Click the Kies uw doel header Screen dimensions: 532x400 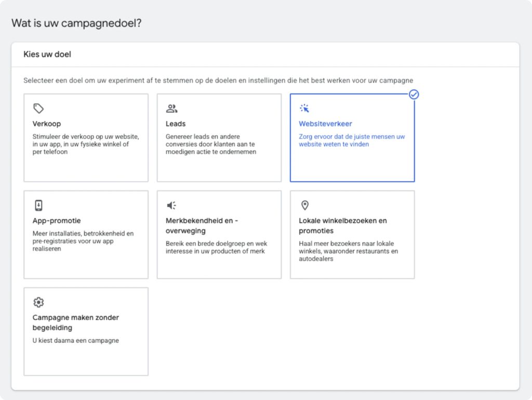pyautogui.click(x=47, y=54)
